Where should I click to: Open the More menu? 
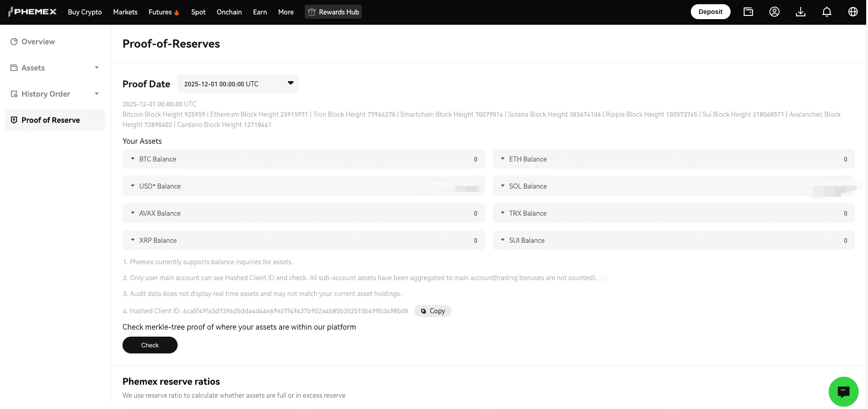coord(286,12)
